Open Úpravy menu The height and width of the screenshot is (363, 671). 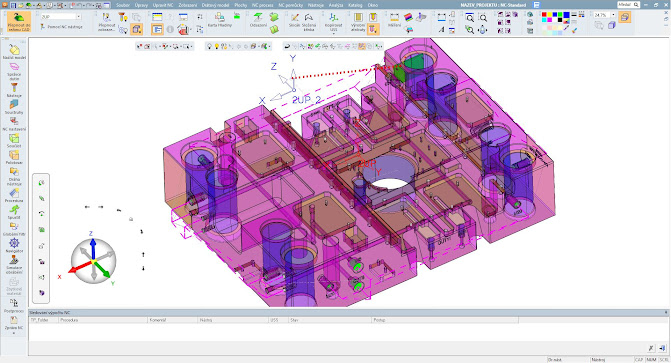pos(141,5)
